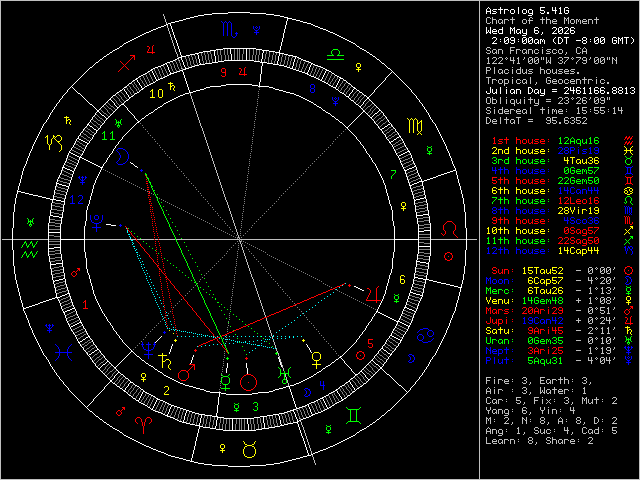This screenshot has height=480, width=640.
Task: Select the 'Julian Day = 2461166.8813' line
Action: pos(560,91)
